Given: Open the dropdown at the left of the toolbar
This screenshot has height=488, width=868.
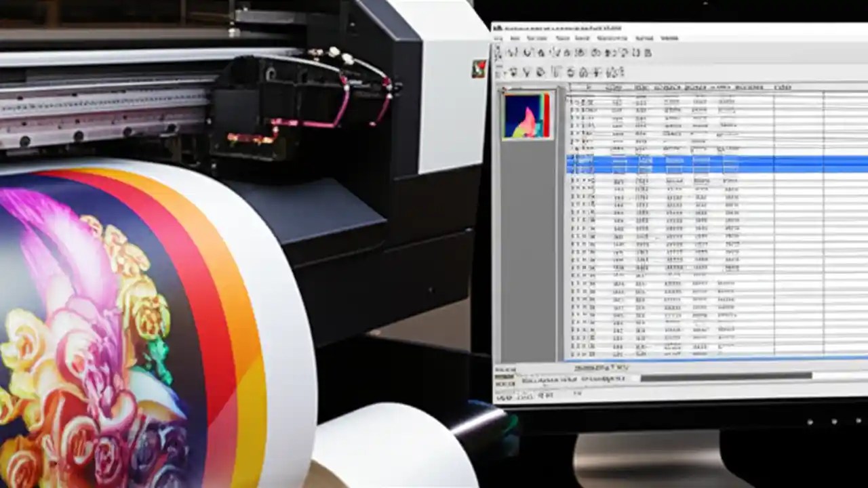Looking at the screenshot, I should point(498,52).
